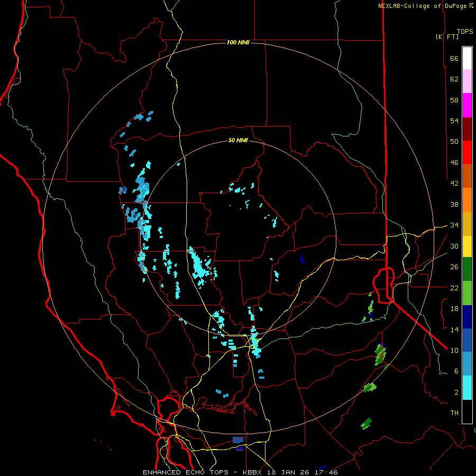The height and width of the screenshot is (476, 476).
Task: Pick the magenta legend color swatch
Action: [467, 105]
